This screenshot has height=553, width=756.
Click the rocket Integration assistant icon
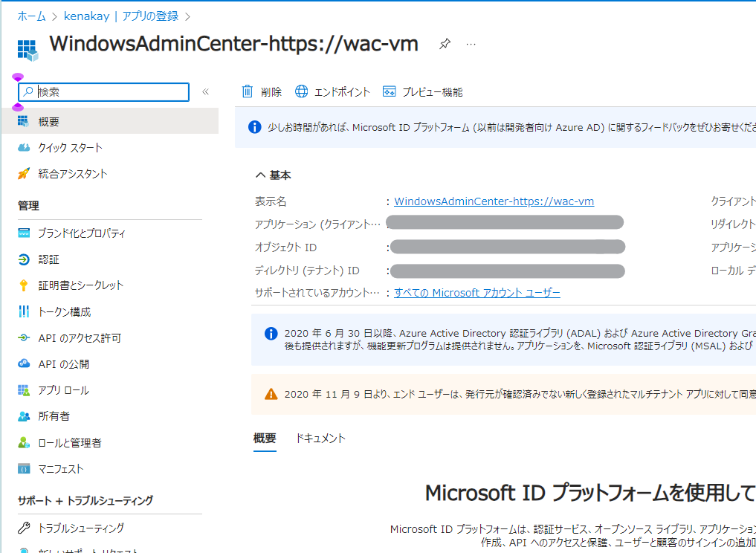click(24, 174)
